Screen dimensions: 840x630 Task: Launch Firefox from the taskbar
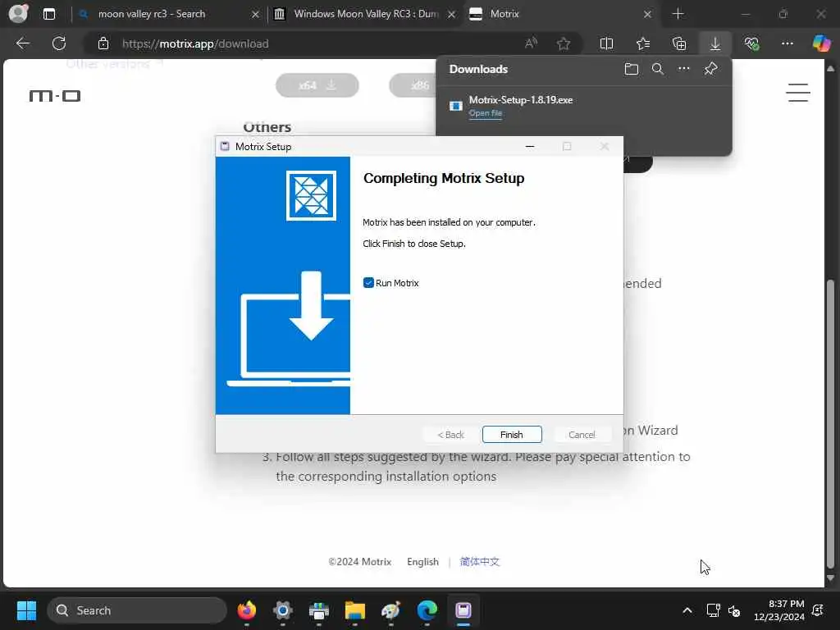tap(246, 610)
